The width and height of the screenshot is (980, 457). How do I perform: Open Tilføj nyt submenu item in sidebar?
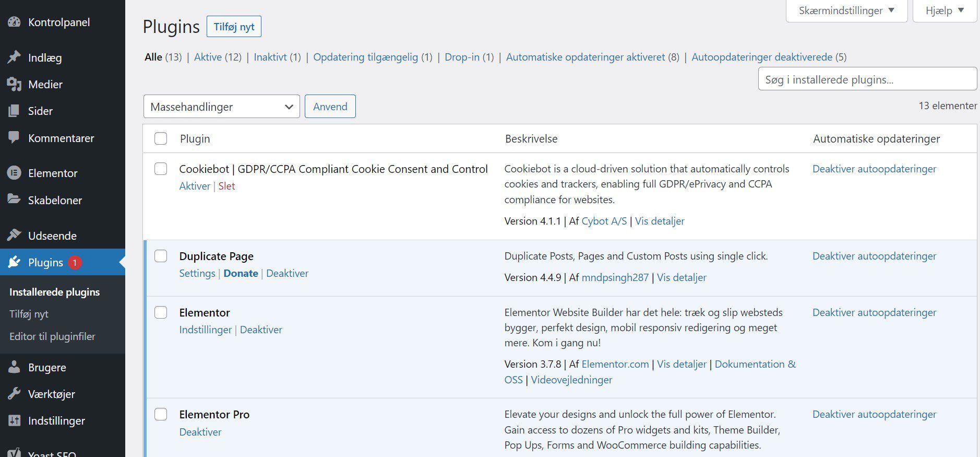point(29,314)
